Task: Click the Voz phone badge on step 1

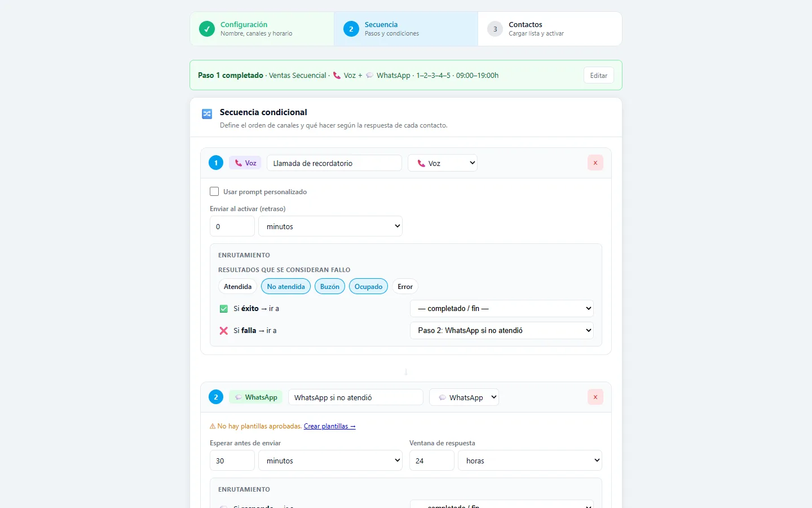Action: tap(245, 163)
